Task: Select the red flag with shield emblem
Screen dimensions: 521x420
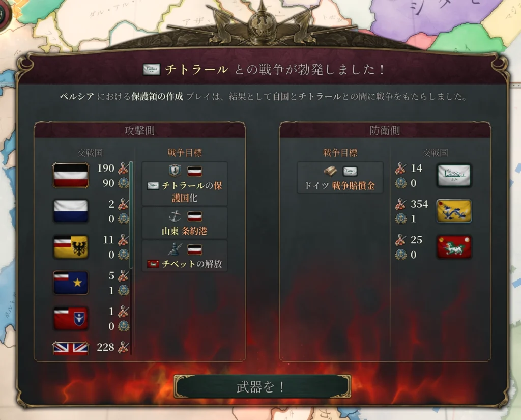Action: pos(71,319)
